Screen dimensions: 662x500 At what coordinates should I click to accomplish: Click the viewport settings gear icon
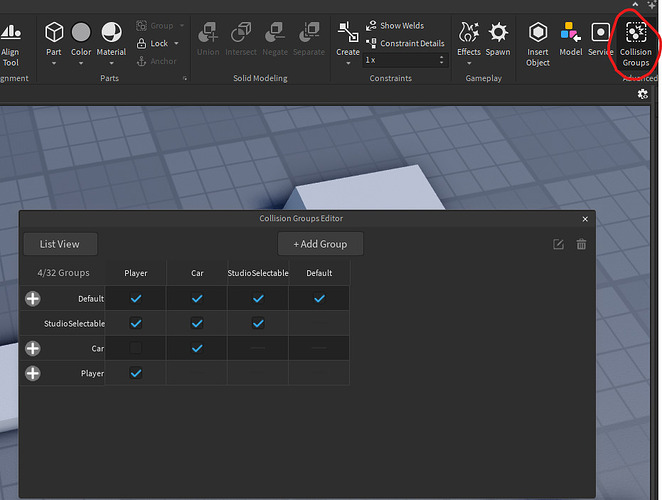tap(643, 94)
